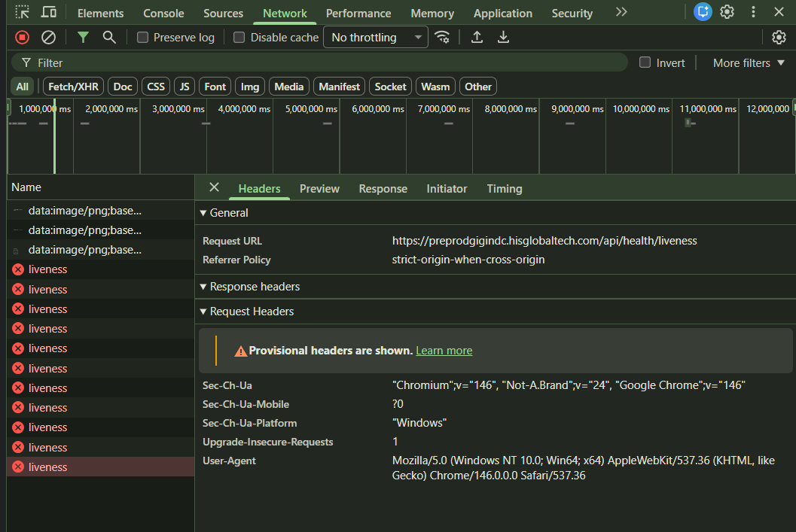Click the 5,000,000 ms timeline marker
Image resolution: width=796 pixels, height=532 pixels.
coord(311,109)
